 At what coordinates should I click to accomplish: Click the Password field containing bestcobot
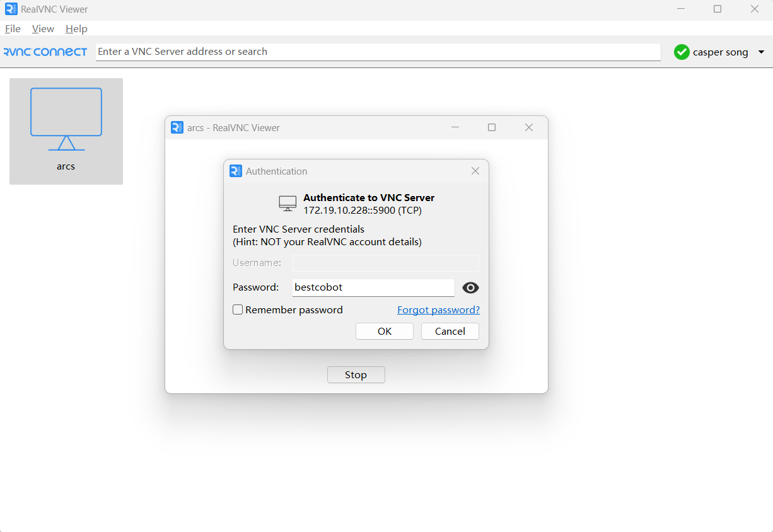click(x=373, y=287)
